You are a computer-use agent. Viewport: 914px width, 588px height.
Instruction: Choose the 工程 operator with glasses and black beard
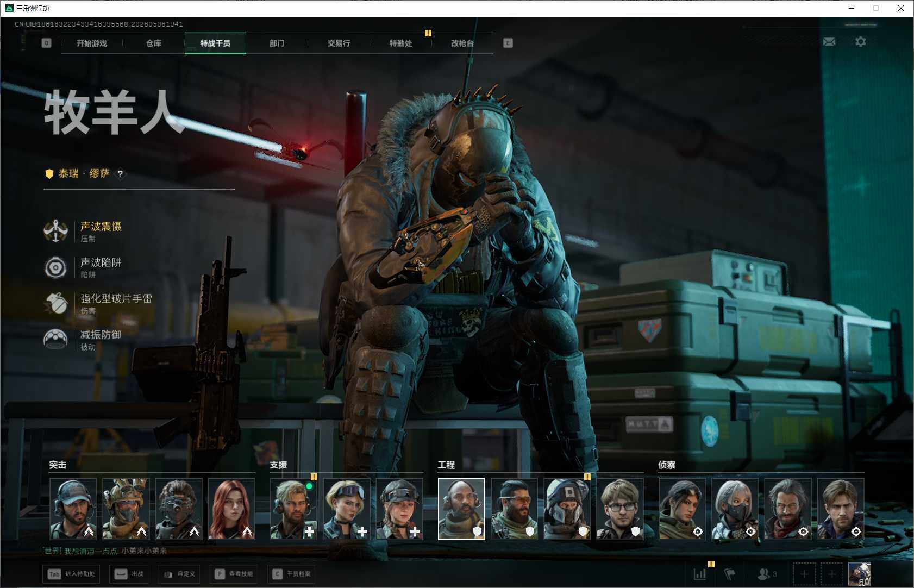pyautogui.click(x=515, y=509)
